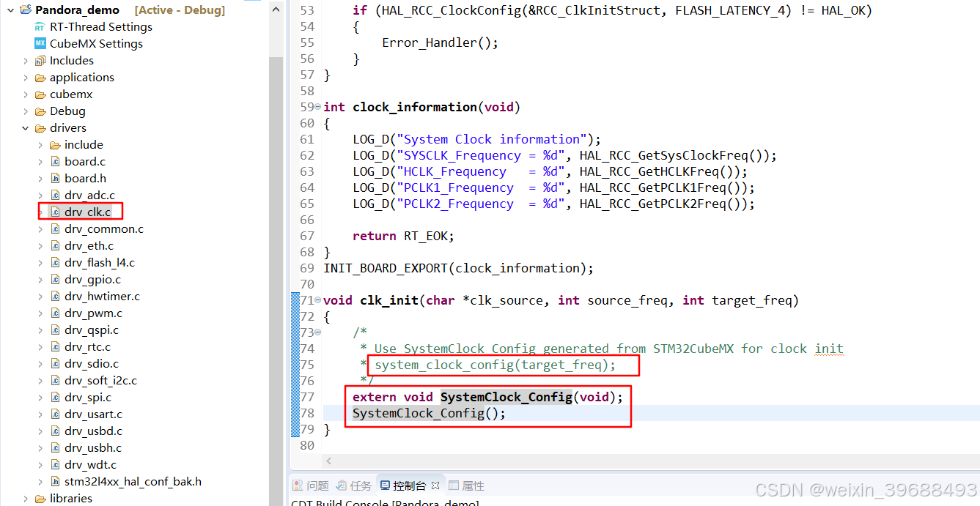Select drv_pwm.c file
This screenshot has height=506, width=980.
(x=93, y=313)
